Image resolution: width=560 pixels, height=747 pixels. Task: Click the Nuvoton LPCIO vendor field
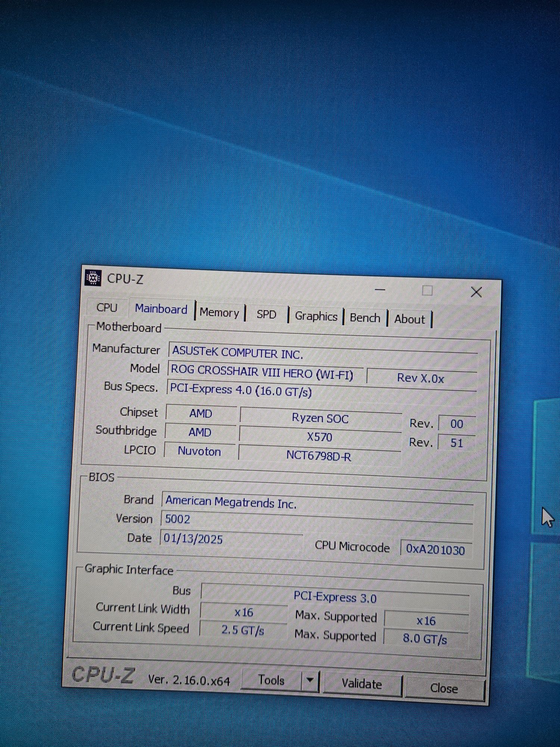click(x=200, y=451)
